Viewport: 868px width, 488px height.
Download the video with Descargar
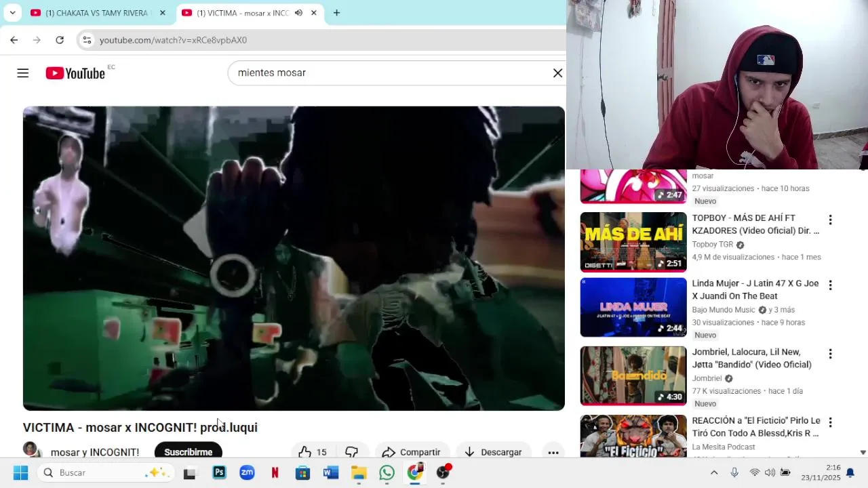[493, 451]
